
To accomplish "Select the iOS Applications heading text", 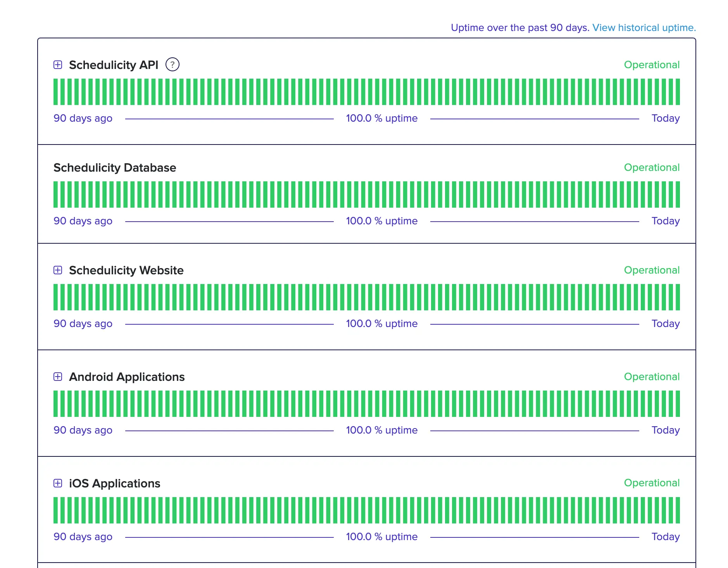I will point(115,483).
